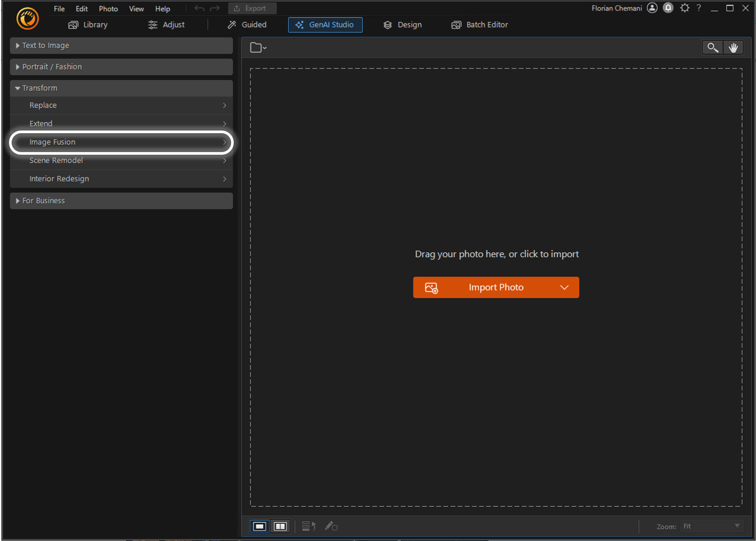The width and height of the screenshot is (756, 541).
Task: Click the Import Photo button
Action: (495, 287)
